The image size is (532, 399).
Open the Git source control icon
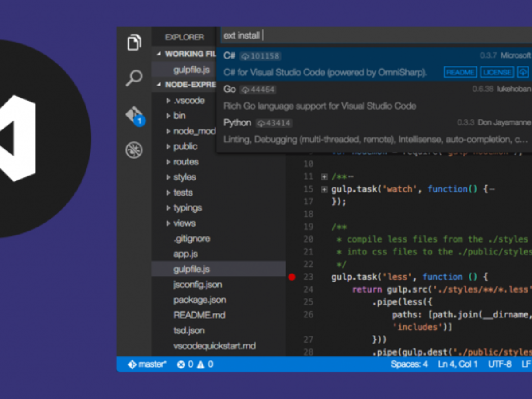(134, 115)
